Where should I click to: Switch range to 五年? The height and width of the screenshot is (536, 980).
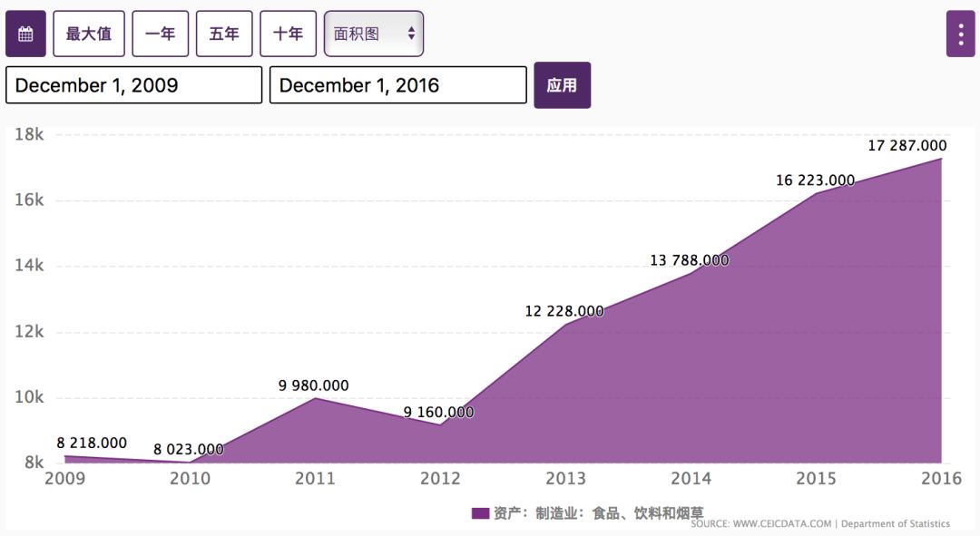coord(224,34)
